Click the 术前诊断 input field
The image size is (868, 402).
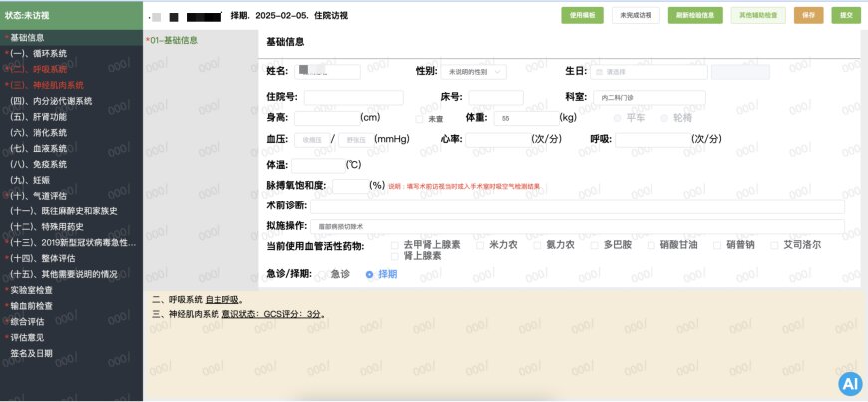coord(577,206)
